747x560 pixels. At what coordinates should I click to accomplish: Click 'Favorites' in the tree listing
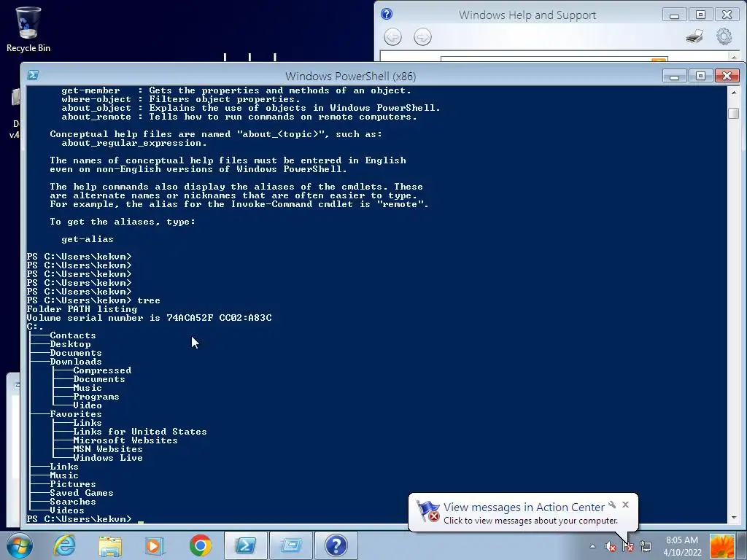click(x=76, y=414)
